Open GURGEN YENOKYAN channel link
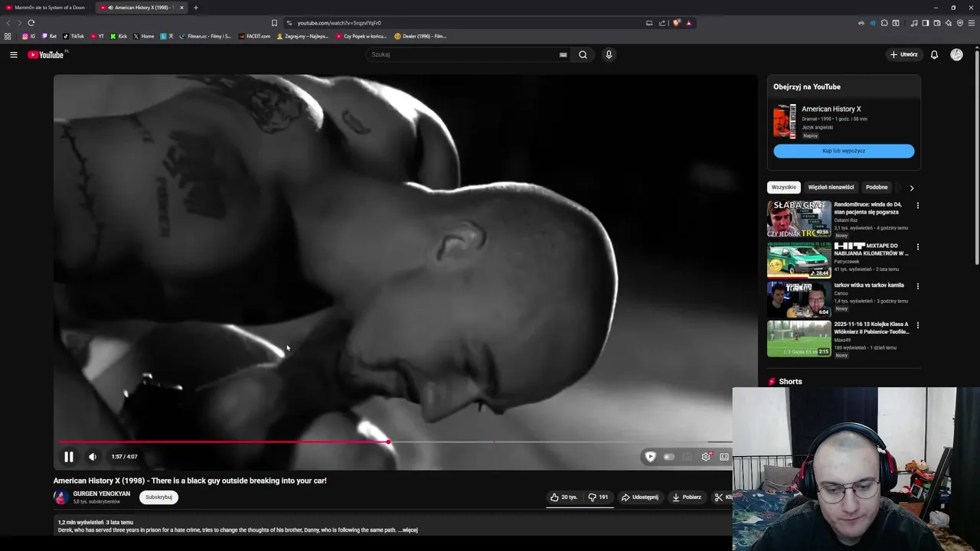Viewport: 980px width, 551px height. click(x=102, y=494)
